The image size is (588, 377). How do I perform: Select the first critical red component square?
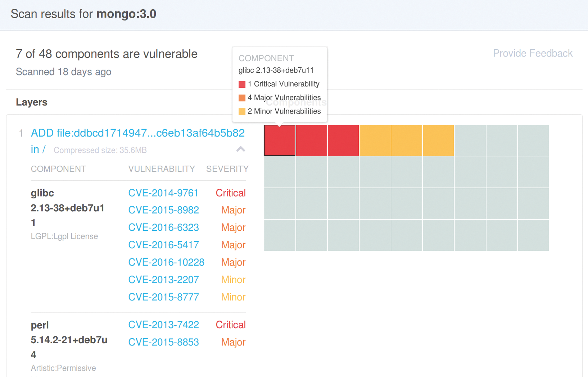pyautogui.click(x=280, y=140)
